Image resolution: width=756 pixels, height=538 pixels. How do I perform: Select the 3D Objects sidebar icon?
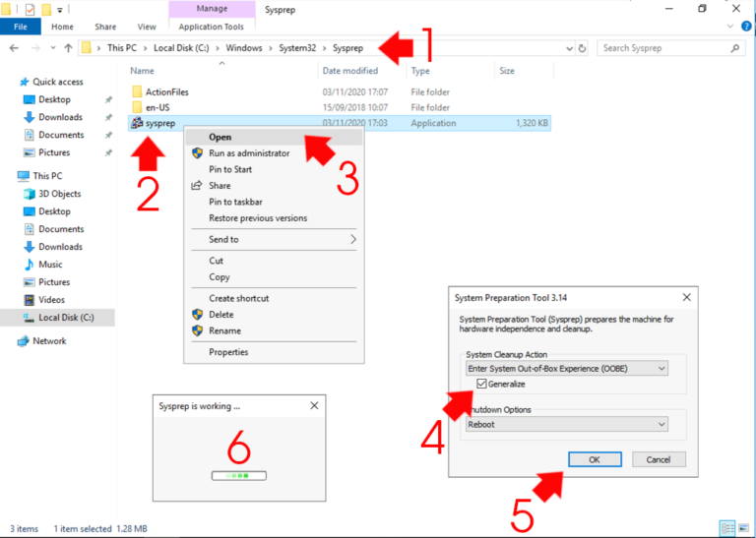click(x=29, y=194)
